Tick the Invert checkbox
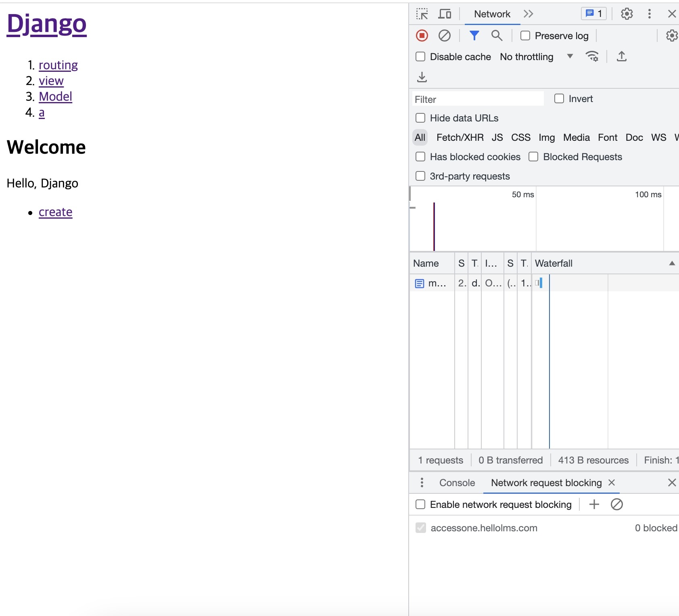 pyautogui.click(x=559, y=98)
